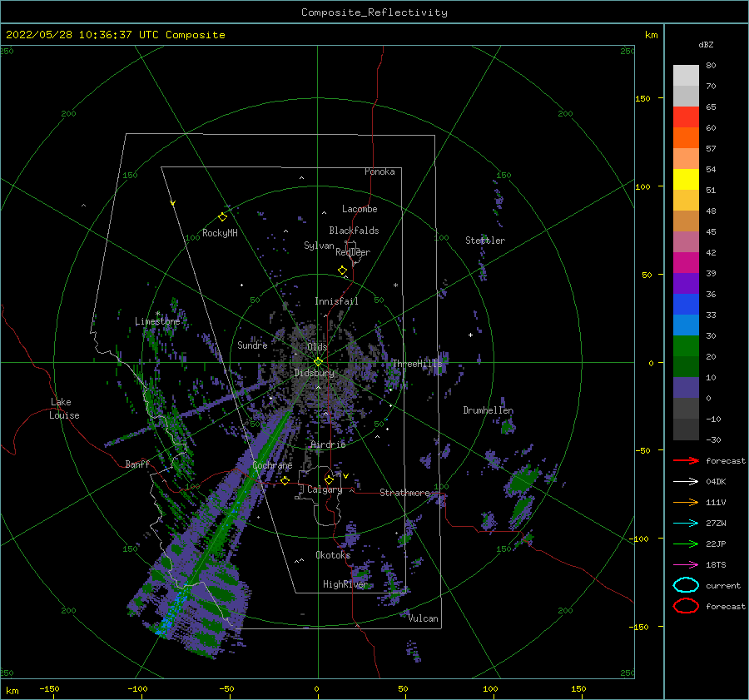Click the RockyMH label
The image size is (749, 700).
220,233
